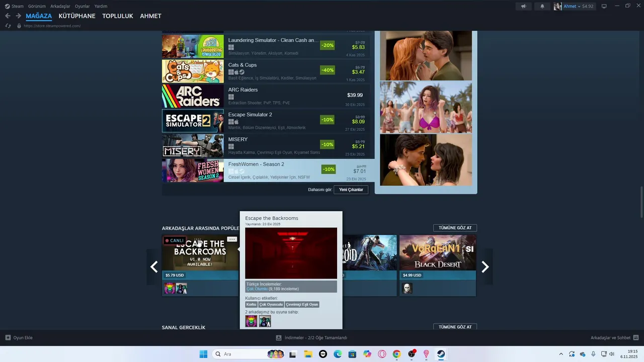
Task: Open Opera browser from taskbar
Action: 382,354
